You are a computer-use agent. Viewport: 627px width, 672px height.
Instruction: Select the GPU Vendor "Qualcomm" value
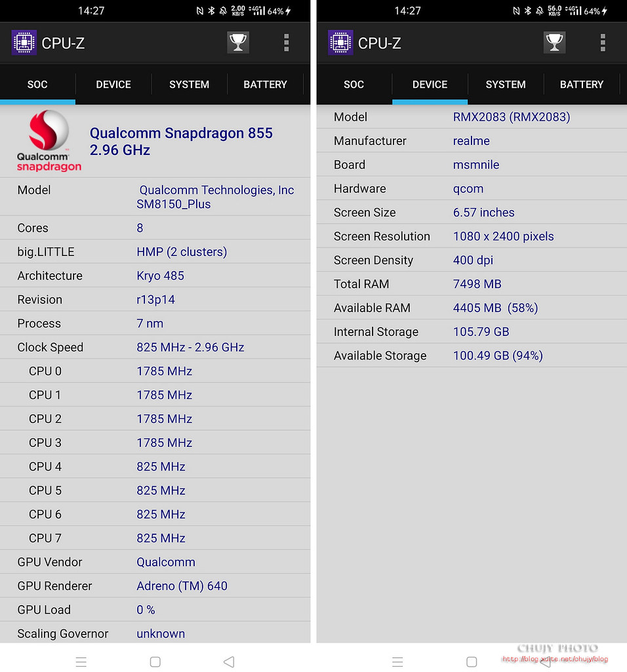pyautogui.click(x=166, y=562)
